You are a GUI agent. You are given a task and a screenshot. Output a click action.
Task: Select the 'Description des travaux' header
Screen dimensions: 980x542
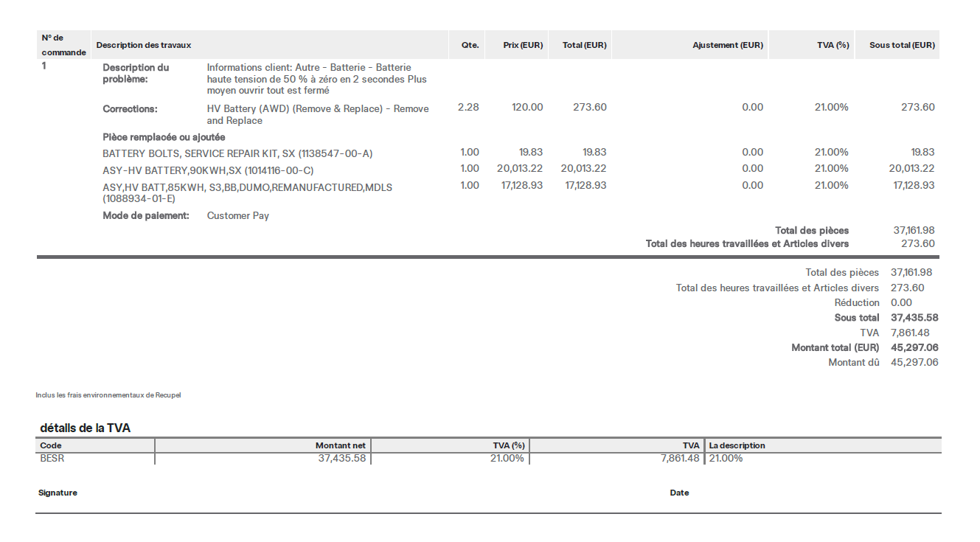(x=144, y=45)
